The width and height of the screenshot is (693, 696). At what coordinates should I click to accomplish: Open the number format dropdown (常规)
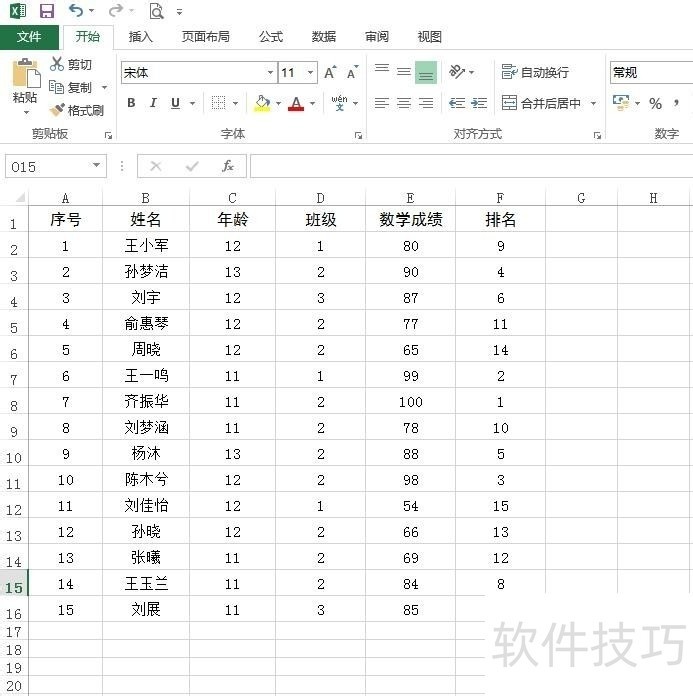pos(651,72)
